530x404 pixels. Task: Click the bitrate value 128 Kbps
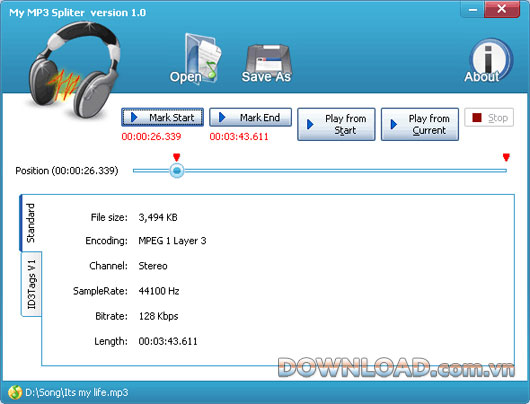(158, 316)
